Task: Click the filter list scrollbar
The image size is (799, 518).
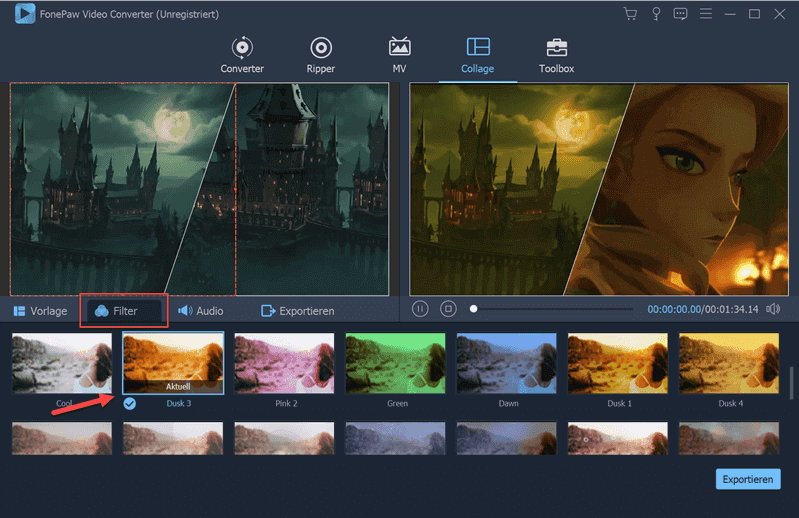Action: pos(791,383)
